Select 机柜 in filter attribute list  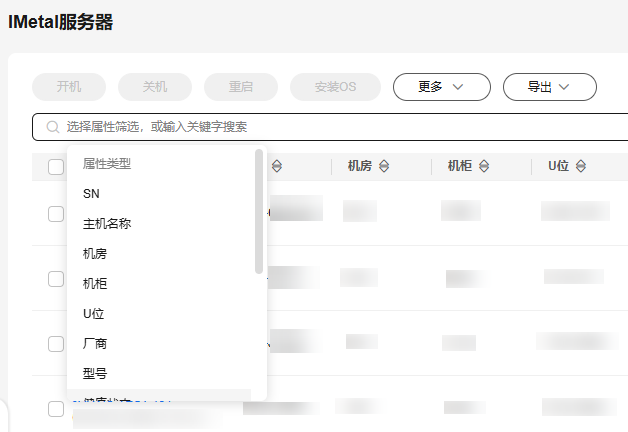pyautogui.click(x=161, y=284)
